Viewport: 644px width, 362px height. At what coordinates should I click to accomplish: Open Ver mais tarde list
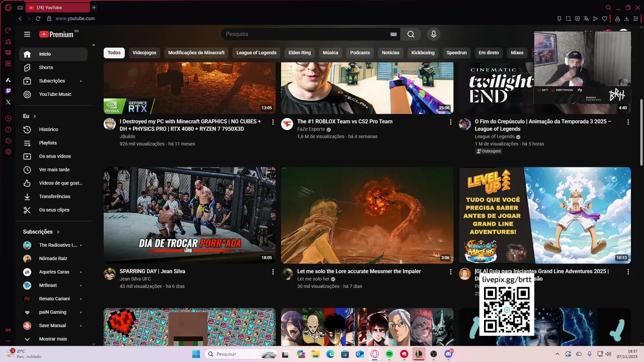(53, 170)
